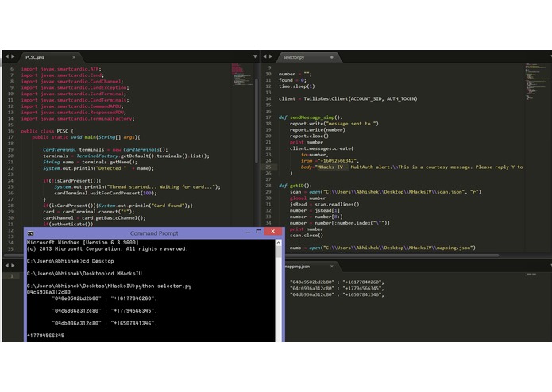Click 'cardTerminal.waitForCardPresent(100);' line
552x392 pixels.
click(x=106, y=193)
